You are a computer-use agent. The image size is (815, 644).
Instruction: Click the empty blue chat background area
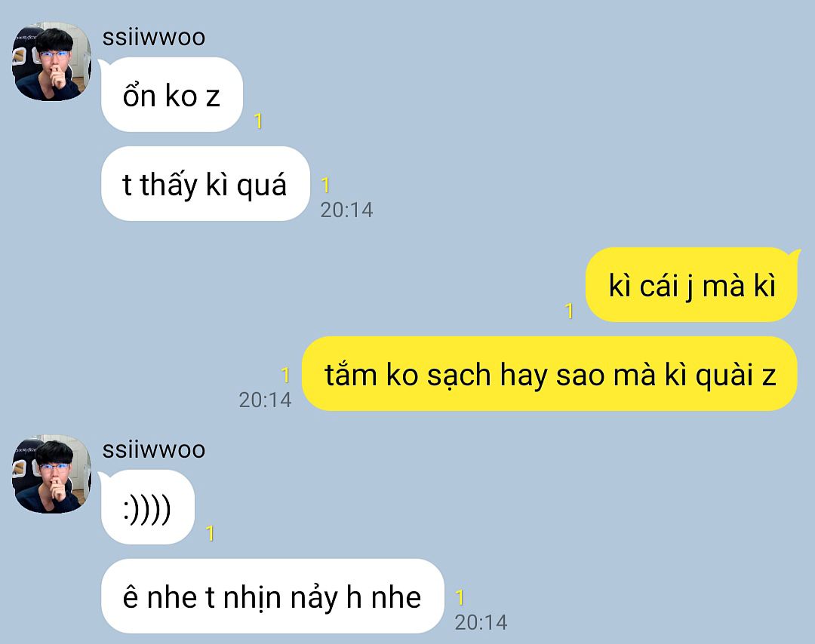pyautogui.click(x=572, y=130)
